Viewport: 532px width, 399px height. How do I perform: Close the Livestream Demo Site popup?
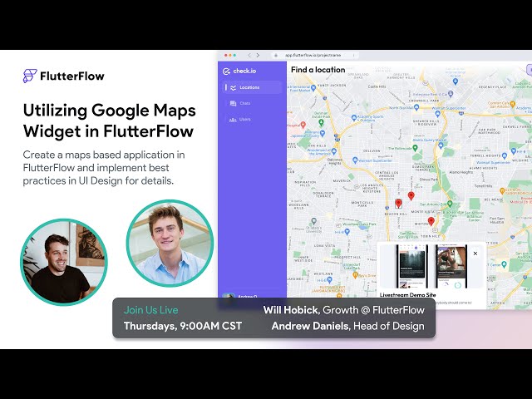click(x=475, y=254)
